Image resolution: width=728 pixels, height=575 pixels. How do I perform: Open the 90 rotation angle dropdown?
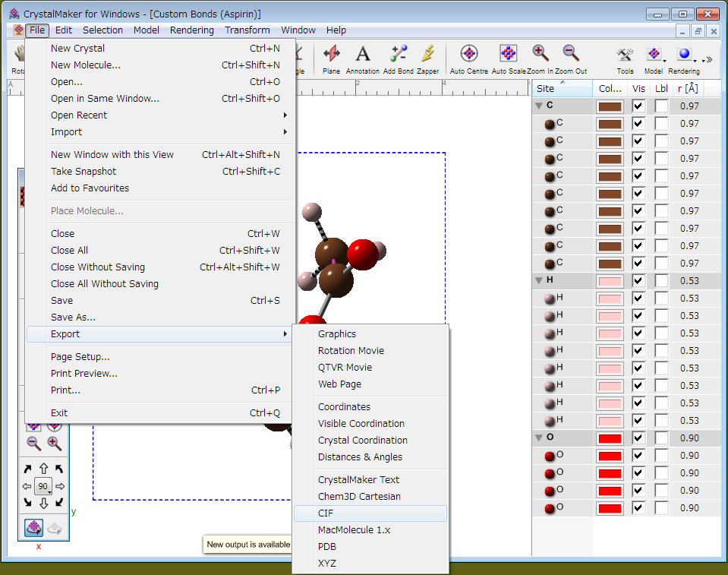43,486
